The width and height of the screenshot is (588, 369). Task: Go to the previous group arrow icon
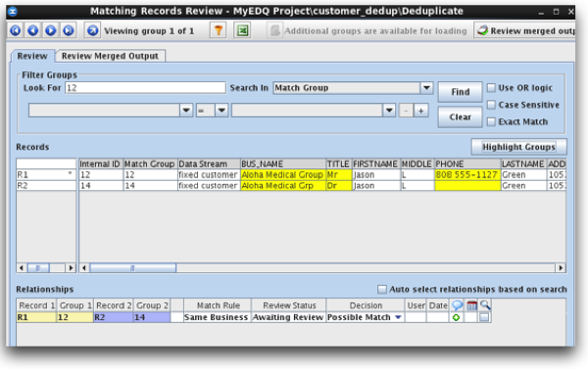click(x=33, y=30)
